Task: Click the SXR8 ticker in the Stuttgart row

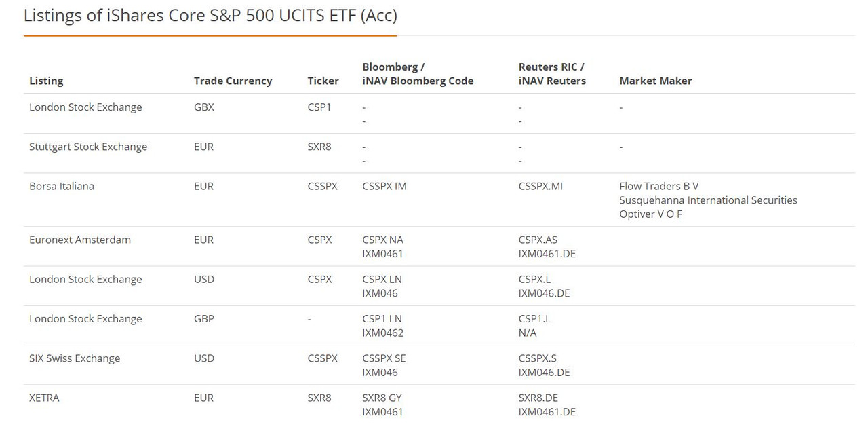Action: [x=319, y=147]
